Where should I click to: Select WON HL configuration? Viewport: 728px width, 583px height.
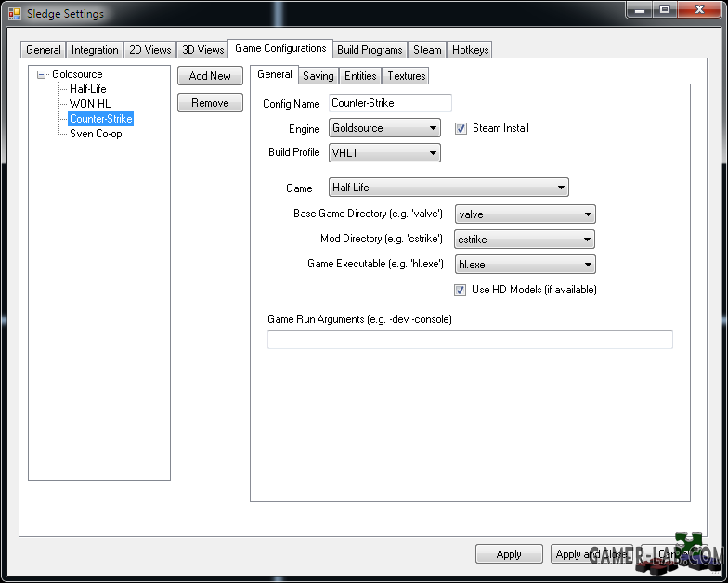89,104
